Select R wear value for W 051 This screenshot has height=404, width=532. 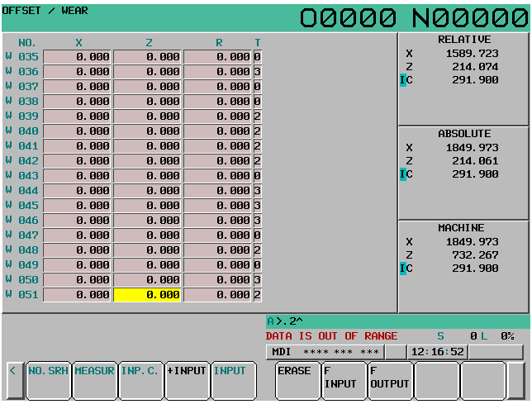tap(217, 295)
